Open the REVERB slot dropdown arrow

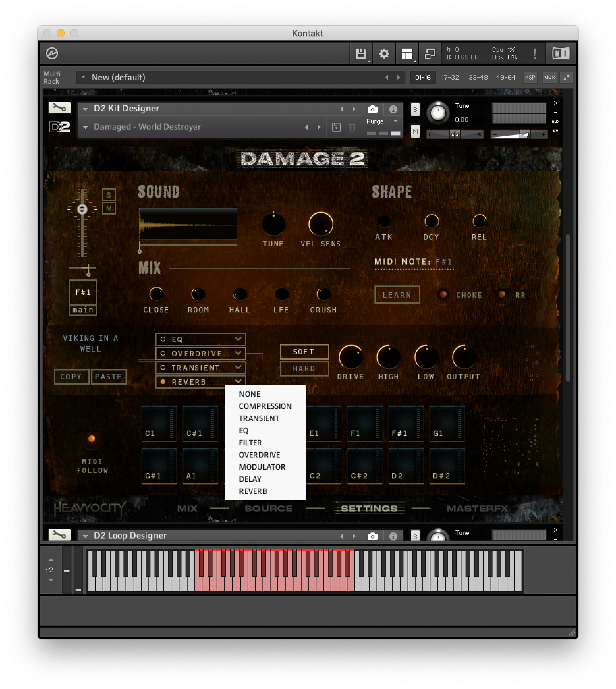point(238,382)
